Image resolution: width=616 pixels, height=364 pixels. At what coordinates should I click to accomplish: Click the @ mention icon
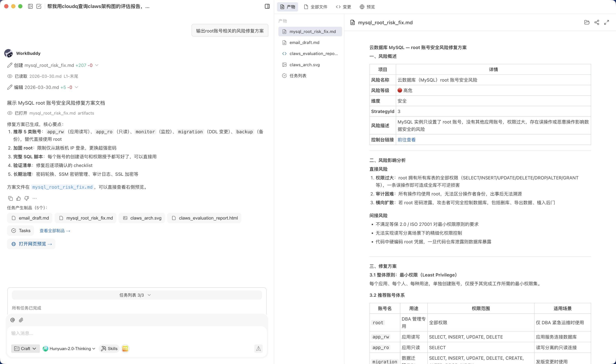(x=13, y=320)
